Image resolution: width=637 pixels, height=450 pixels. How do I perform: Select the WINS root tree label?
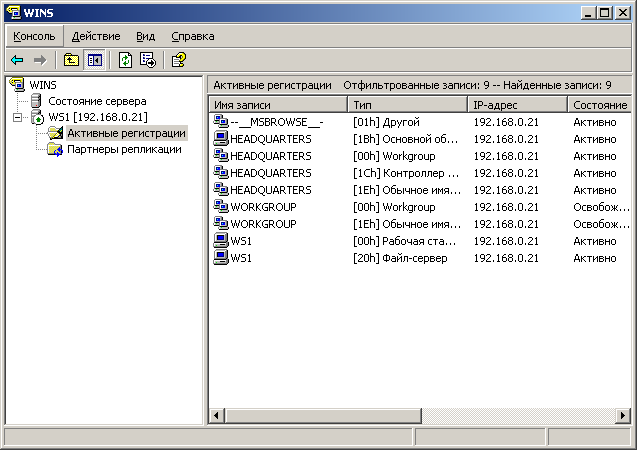pyautogui.click(x=43, y=85)
